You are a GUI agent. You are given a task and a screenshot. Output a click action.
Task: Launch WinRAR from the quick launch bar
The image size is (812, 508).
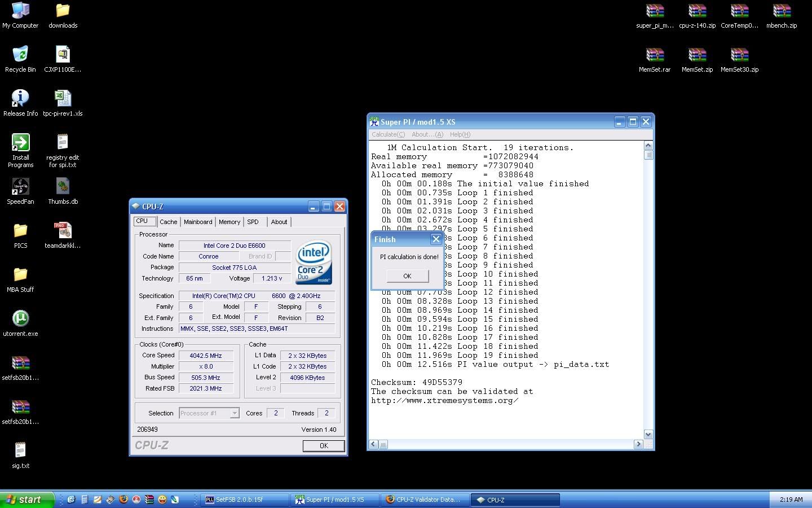click(x=149, y=500)
